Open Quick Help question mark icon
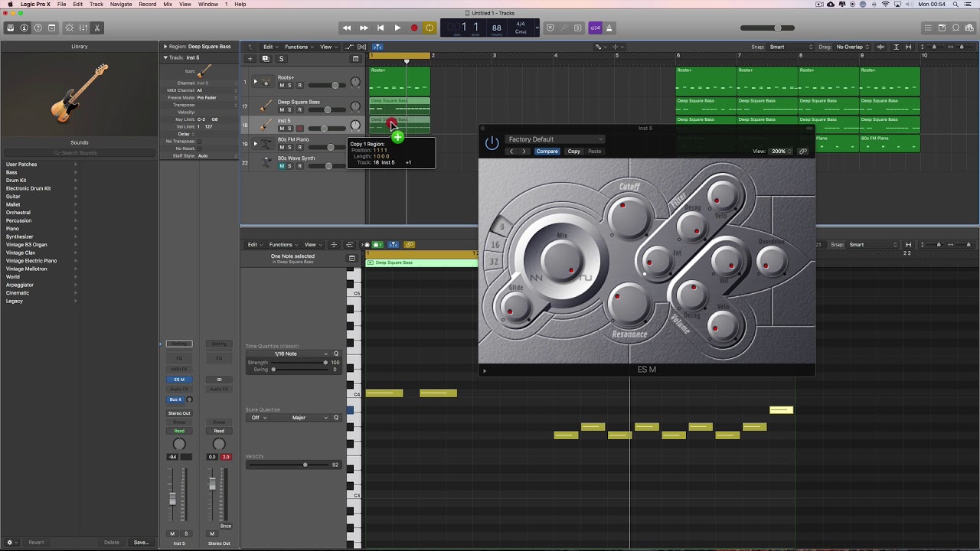 pos(38,28)
